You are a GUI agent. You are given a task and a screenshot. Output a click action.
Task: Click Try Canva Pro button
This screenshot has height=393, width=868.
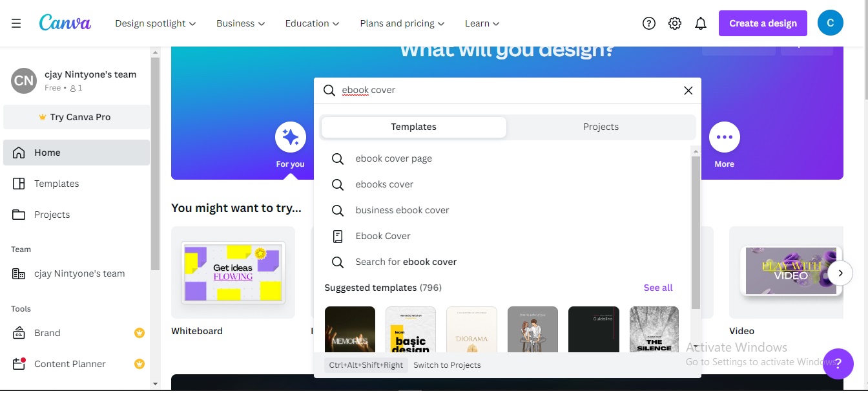76,117
